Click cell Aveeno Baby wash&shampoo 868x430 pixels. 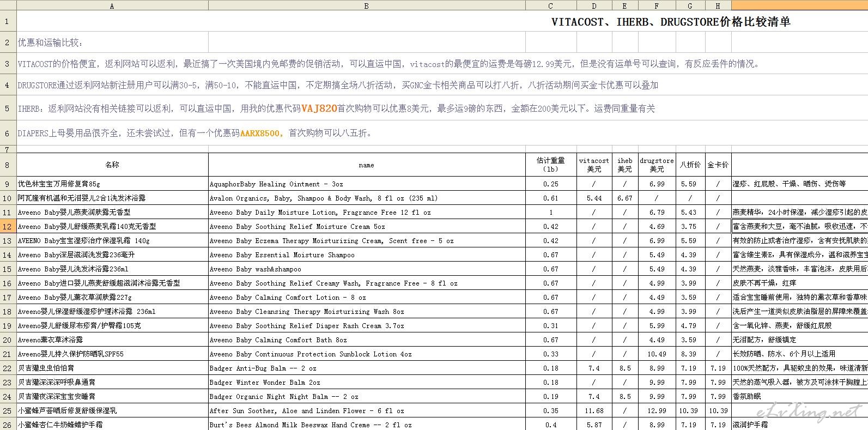click(367, 269)
